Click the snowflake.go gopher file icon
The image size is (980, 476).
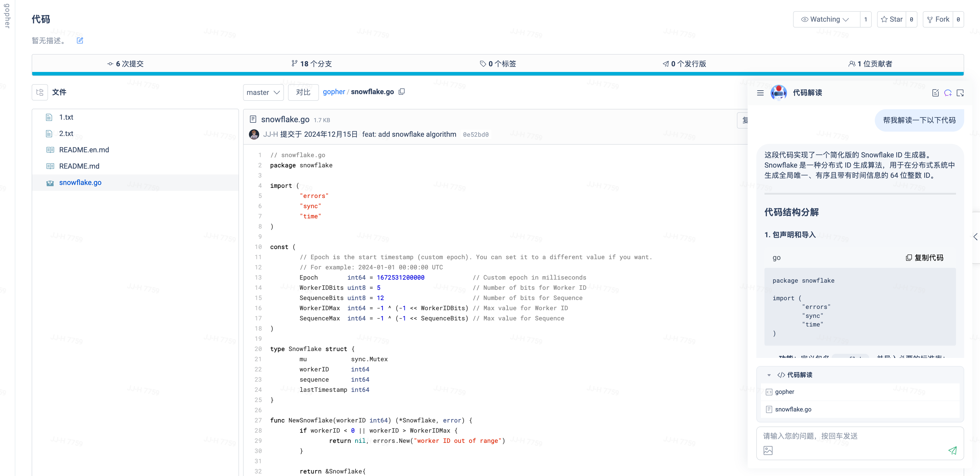(50, 183)
